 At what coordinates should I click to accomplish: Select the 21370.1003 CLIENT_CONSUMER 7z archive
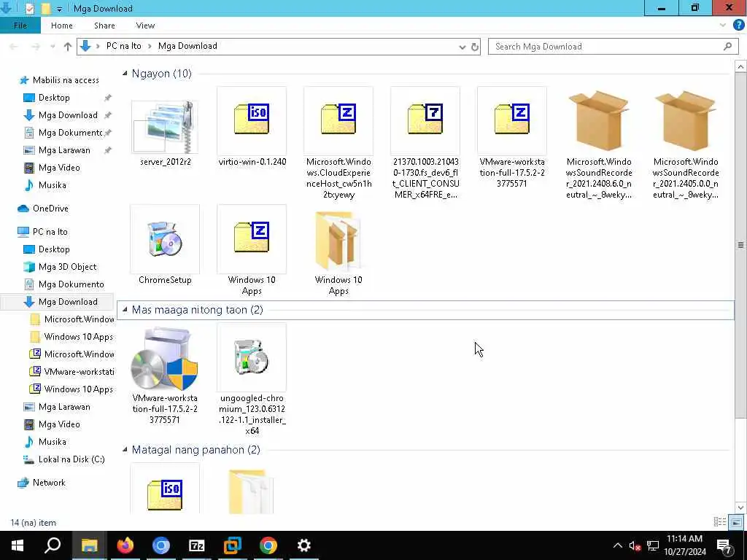(x=425, y=143)
